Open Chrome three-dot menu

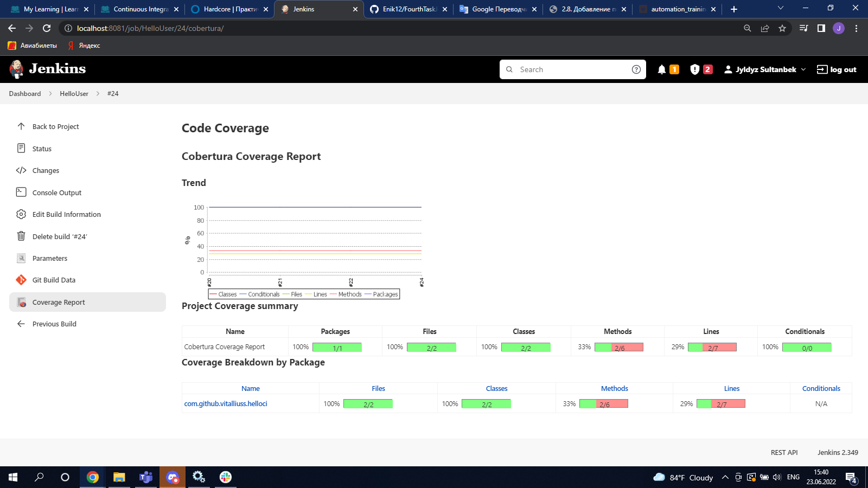pyautogui.click(x=857, y=28)
